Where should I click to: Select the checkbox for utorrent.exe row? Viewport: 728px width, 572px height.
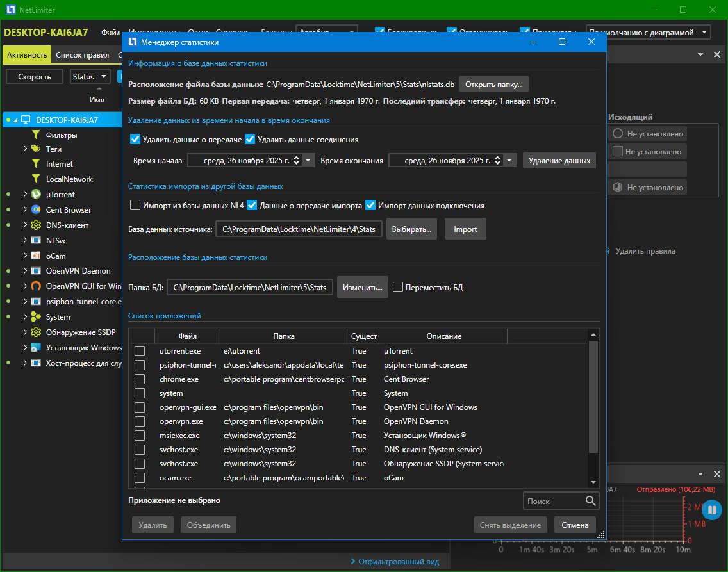click(x=140, y=351)
